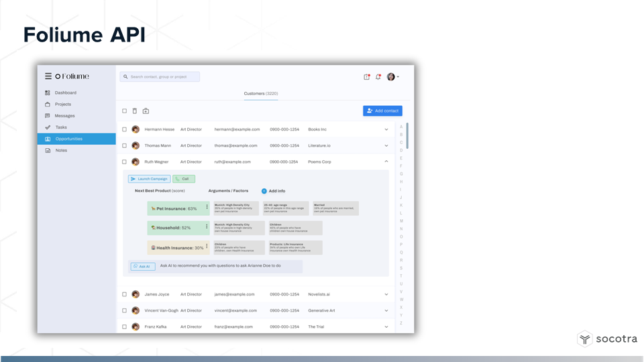Collapse the Ruth Wegner row chevron

click(x=386, y=162)
